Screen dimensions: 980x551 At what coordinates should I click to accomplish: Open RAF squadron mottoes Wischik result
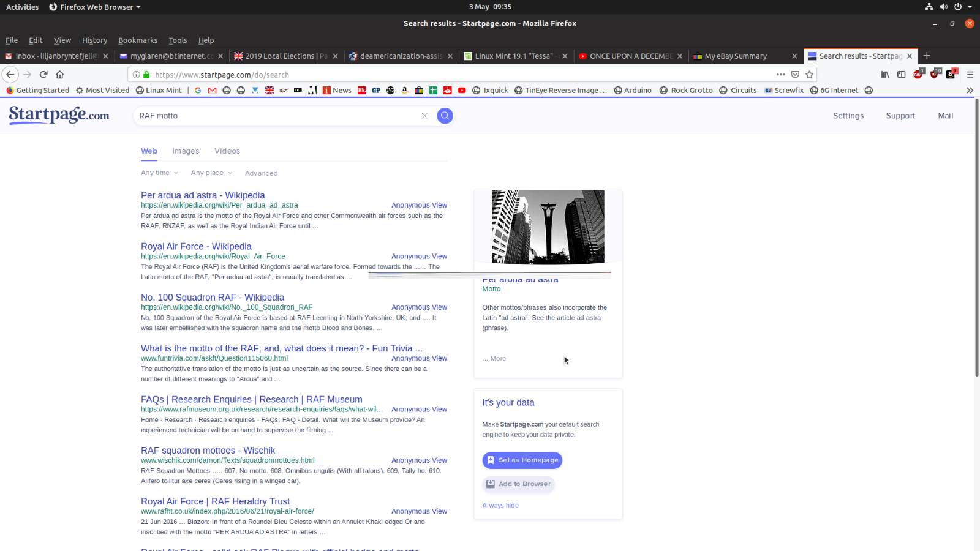pos(208,451)
